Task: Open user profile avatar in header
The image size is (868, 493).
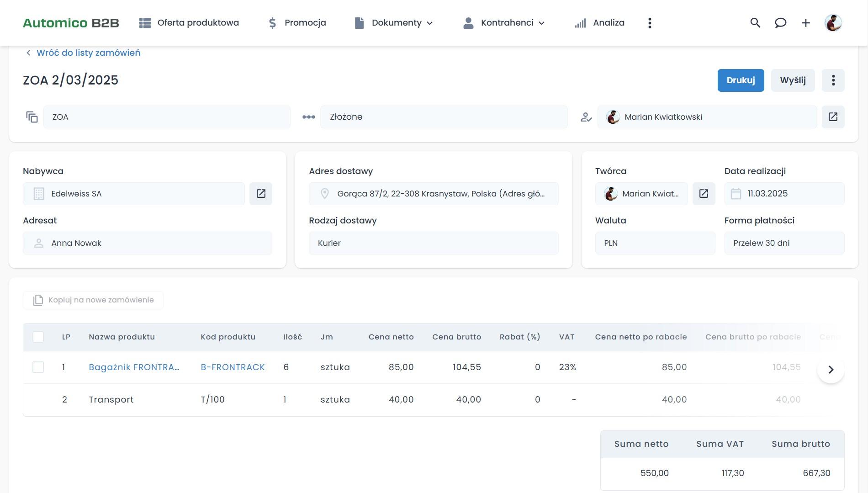Action: pos(833,23)
